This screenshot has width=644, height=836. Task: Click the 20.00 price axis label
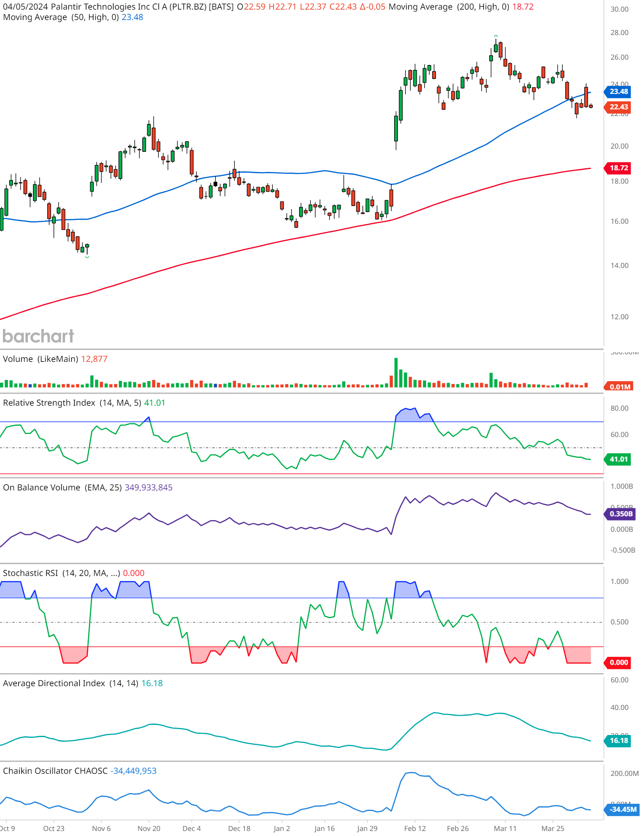619,146
